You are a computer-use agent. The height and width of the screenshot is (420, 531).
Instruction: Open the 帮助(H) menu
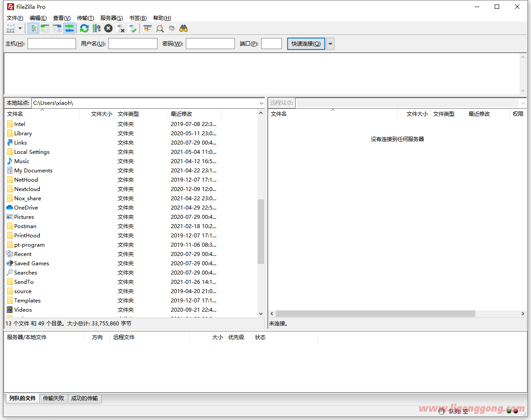tap(162, 18)
